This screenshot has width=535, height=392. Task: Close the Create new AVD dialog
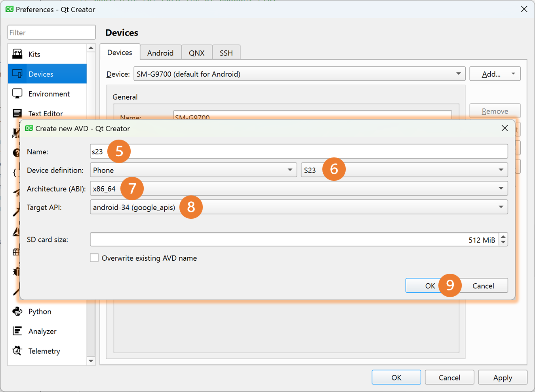tap(505, 128)
